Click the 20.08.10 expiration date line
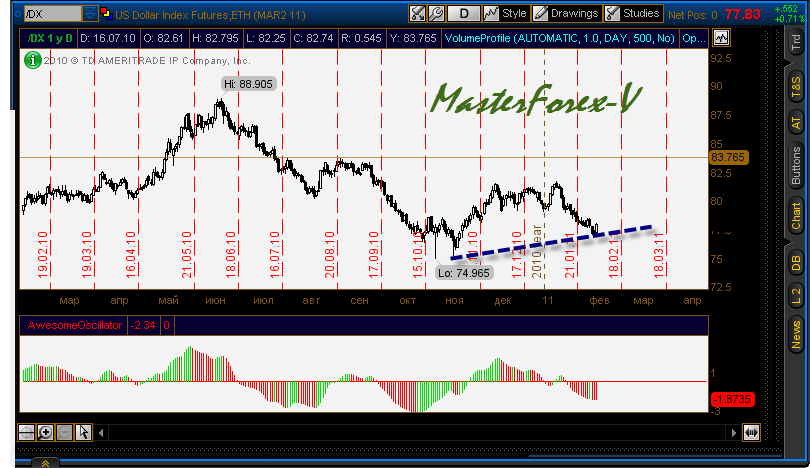810x468 pixels. [337, 170]
